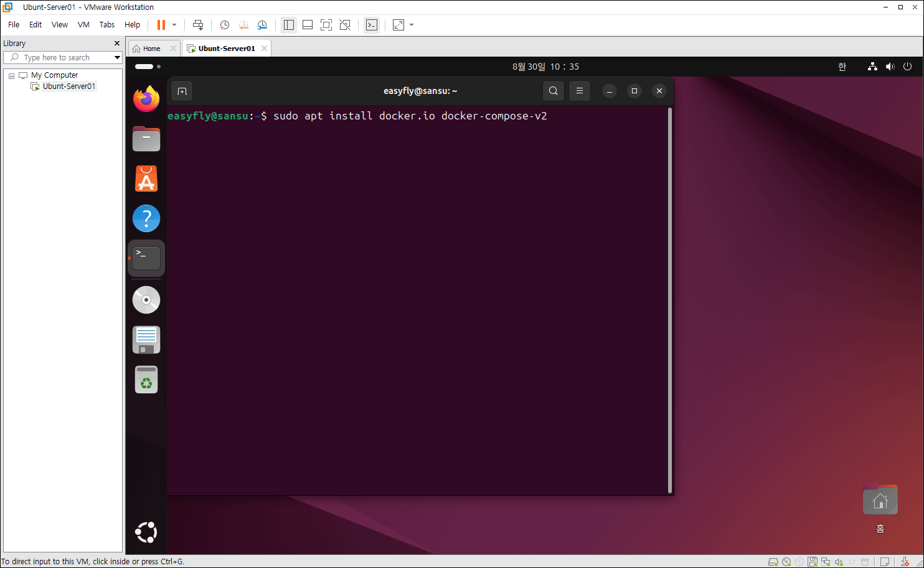Toggle the thumbnail bar view
This screenshot has height=568, width=924.
(308, 25)
